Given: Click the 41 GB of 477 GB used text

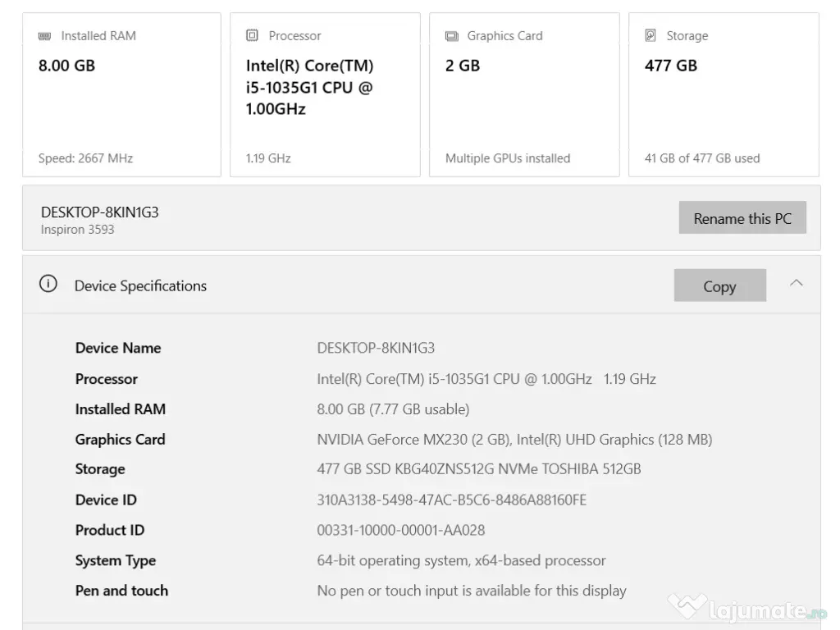Looking at the screenshot, I should pyautogui.click(x=701, y=158).
